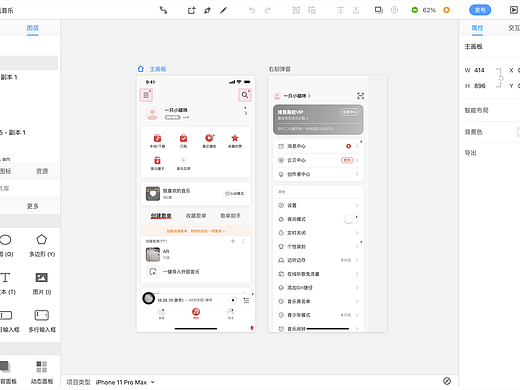Click the 创建歌单 tab in mockup
Image resolution: width=520 pixels, height=390 pixels.
(161, 216)
